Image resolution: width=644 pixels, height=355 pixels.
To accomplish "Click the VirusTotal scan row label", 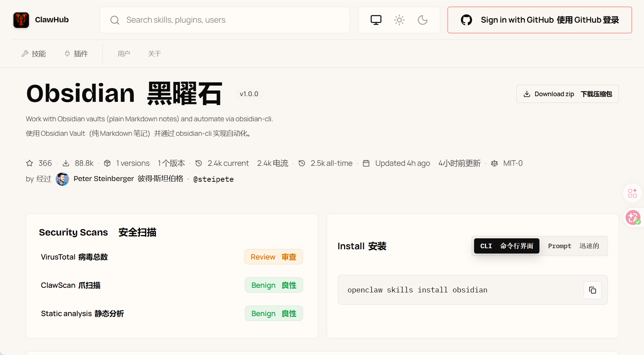I will (x=74, y=257).
